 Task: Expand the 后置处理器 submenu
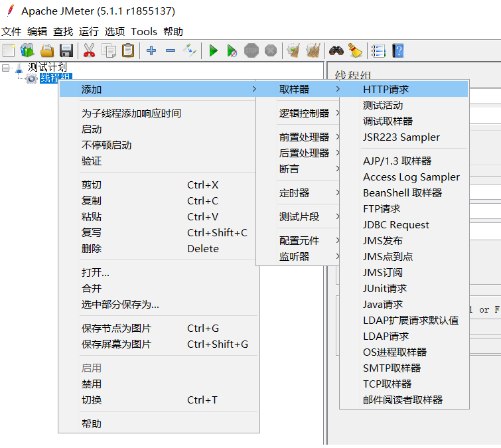298,153
